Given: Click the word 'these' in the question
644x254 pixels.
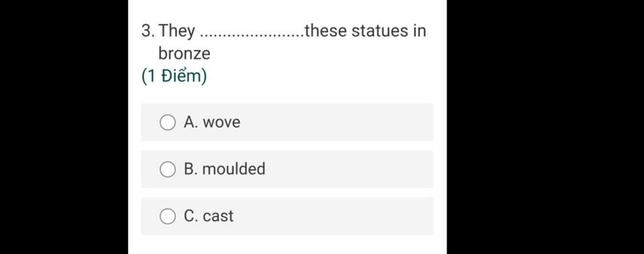Looking at the screenshot, I should click(325, 30).
